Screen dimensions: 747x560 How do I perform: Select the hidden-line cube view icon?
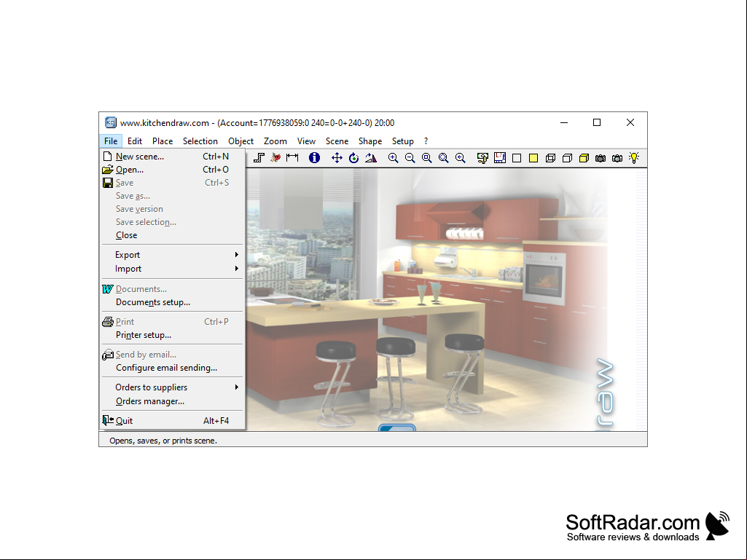pos(567,158)
